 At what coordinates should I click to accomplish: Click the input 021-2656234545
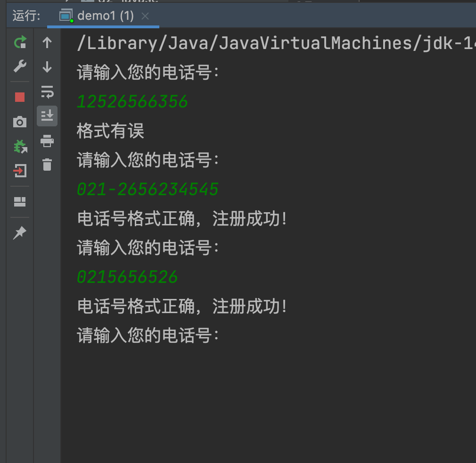pos(148,189)
